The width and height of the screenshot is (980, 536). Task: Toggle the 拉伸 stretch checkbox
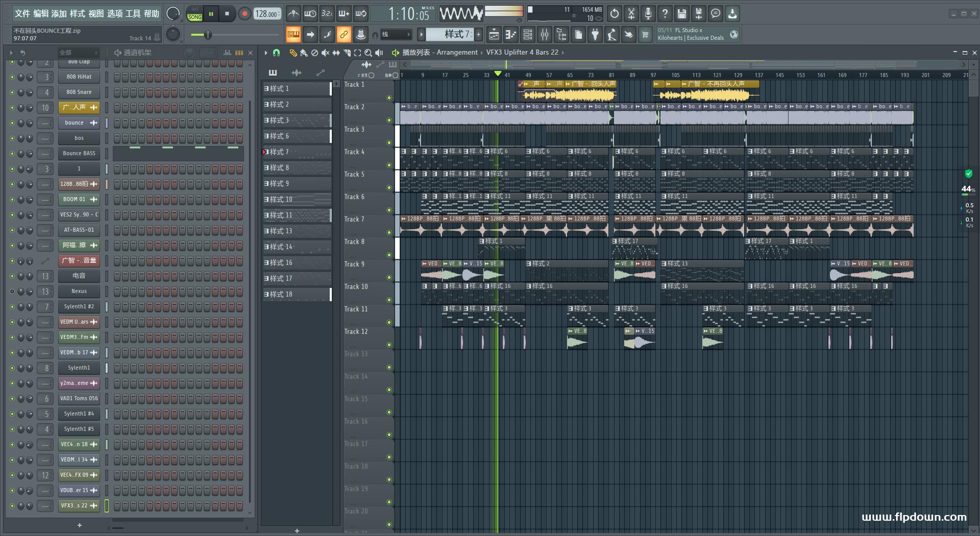395,76
